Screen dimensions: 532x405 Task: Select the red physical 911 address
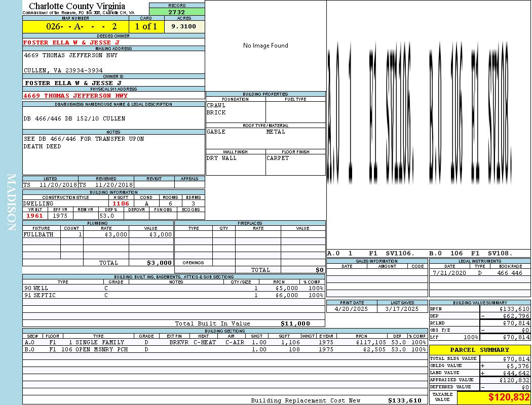(x=75, y=96)
